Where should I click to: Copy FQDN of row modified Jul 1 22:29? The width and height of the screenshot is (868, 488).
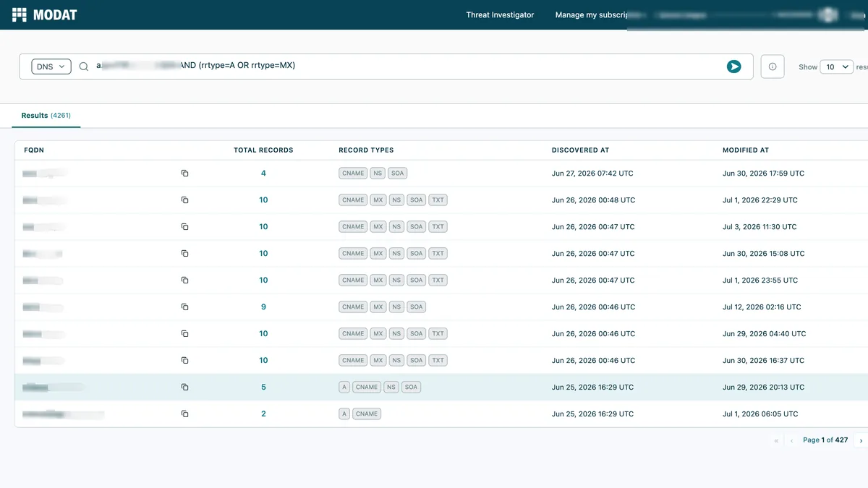(x=184, y=200)
